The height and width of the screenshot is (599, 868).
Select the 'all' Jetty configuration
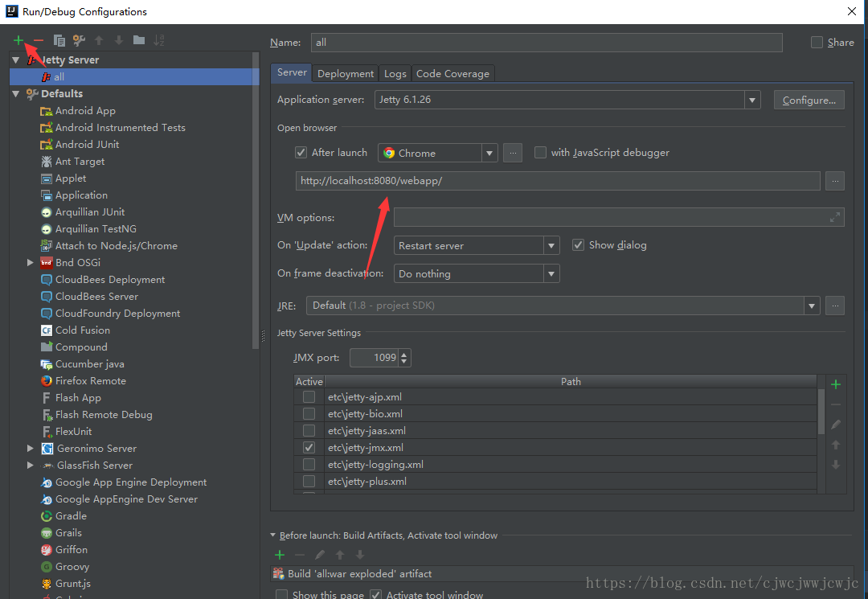[x=134, y=77]
